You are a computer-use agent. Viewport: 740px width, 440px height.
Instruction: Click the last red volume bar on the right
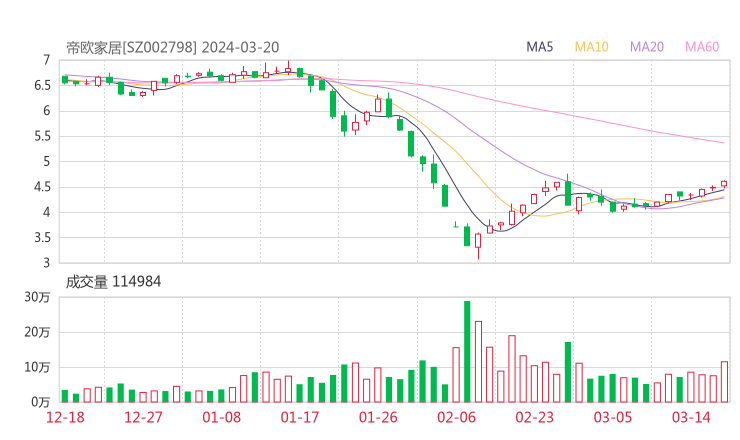pyautogui.click(x=724, y=382)
